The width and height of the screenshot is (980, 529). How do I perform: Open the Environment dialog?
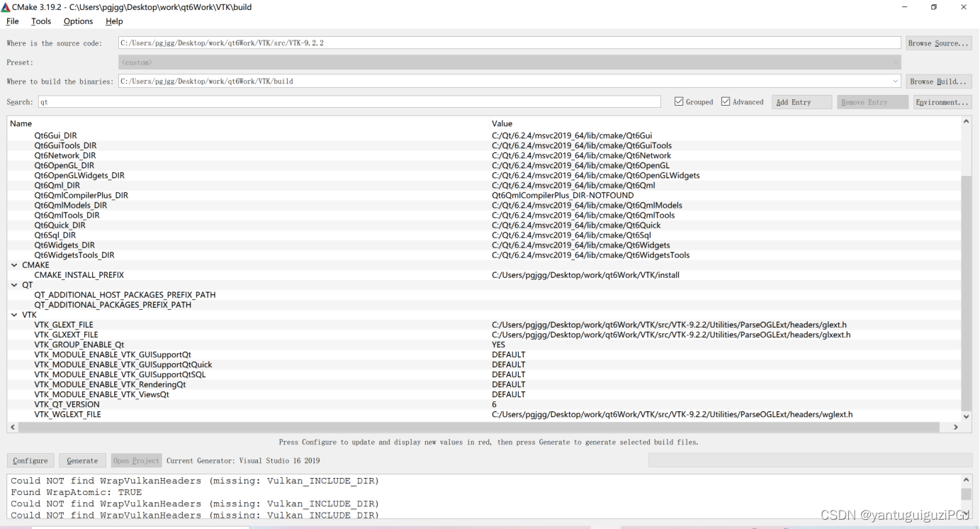[942, 101]
